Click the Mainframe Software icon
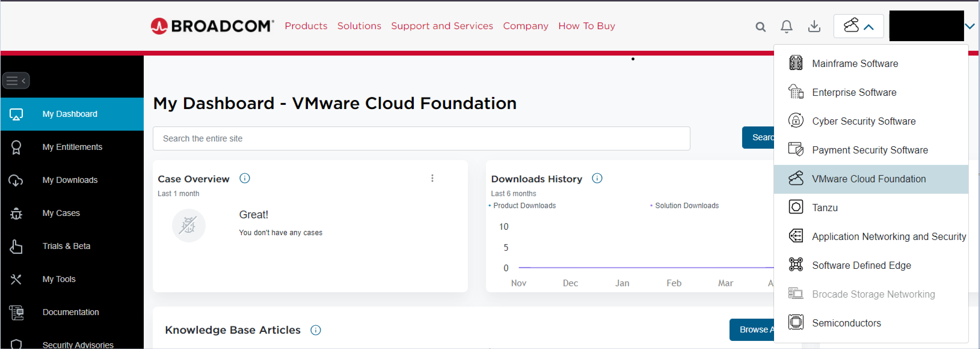This screenshot has height=349, width=980. point(795,63)
